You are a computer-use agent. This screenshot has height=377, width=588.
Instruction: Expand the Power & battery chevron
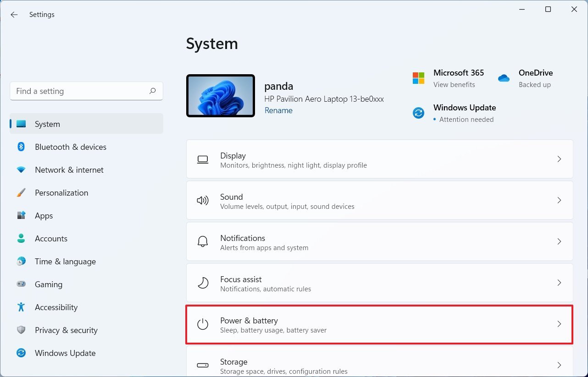[x=559, y=324]
